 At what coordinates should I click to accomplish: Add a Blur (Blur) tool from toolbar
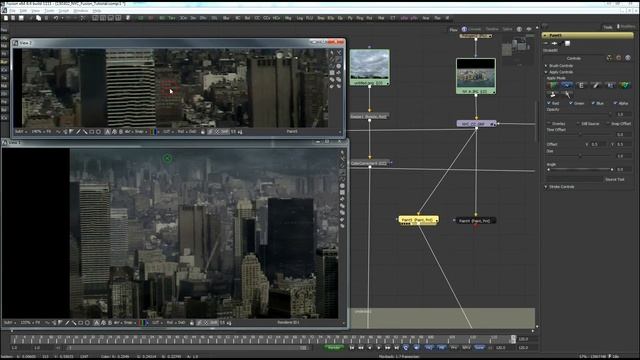(226, 18)
